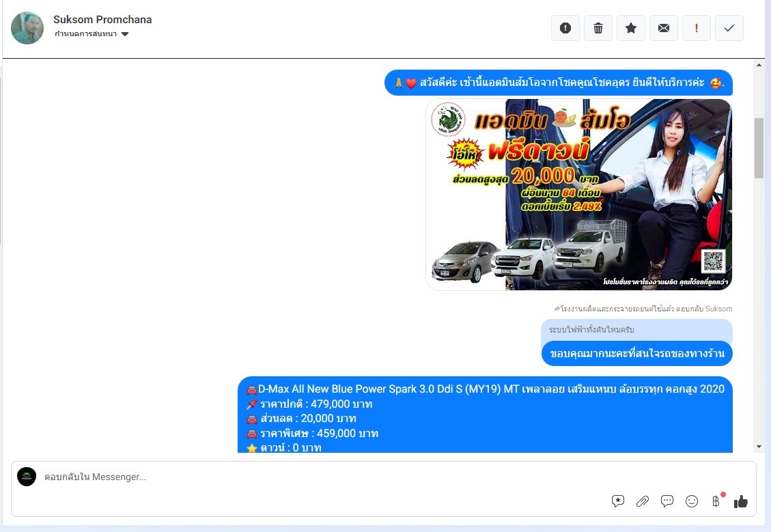
Task: Star this conversation as follow-up
Action: click(x=631, y=28)
